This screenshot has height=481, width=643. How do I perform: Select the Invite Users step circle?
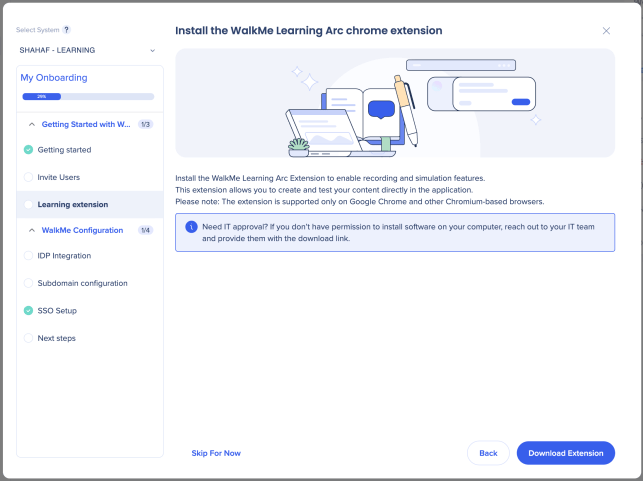point(28,177)
